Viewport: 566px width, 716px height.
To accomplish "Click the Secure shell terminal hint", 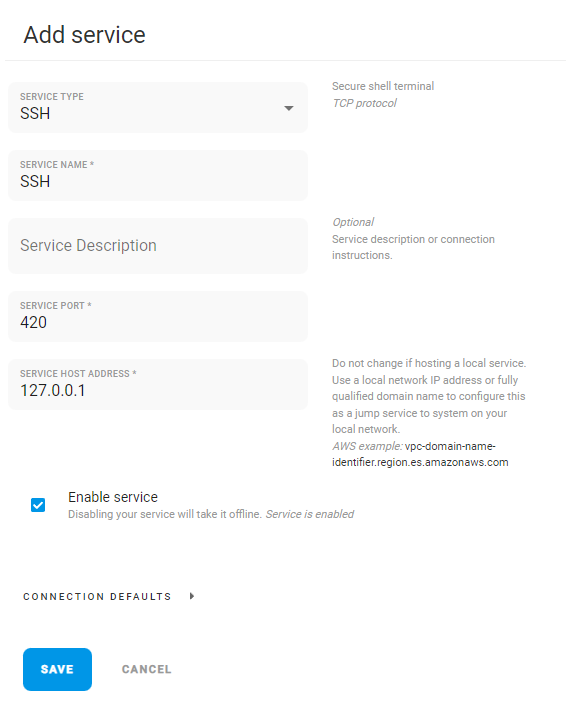I will [383, 86].
